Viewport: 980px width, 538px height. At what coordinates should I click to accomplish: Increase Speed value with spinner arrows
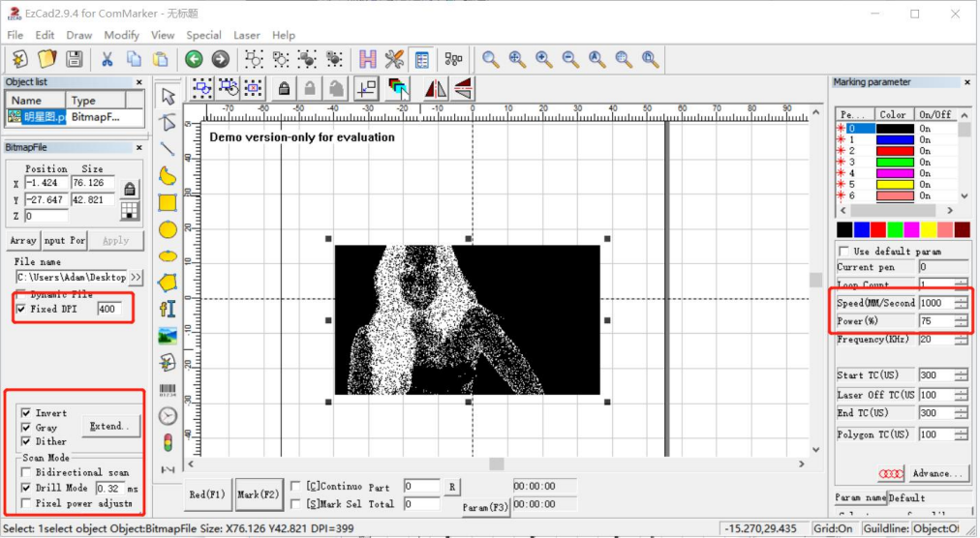960,299
